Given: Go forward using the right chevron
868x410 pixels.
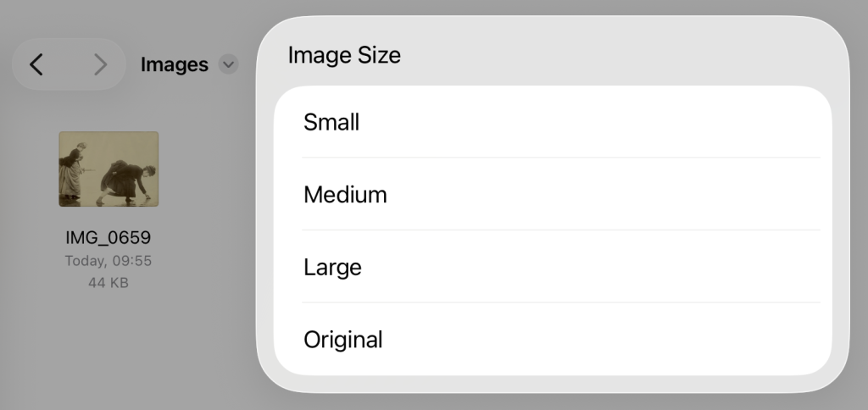Looking at the screenshot, I should [x=100, y=64].
